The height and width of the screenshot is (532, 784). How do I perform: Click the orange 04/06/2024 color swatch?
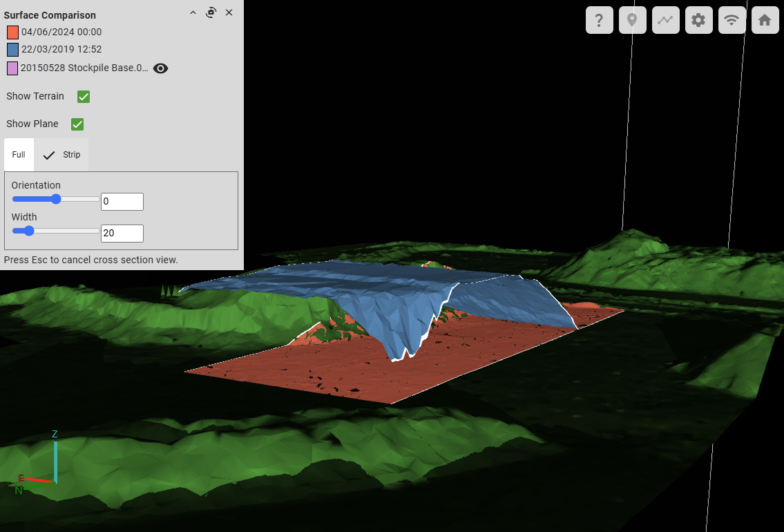tap(12, 32)
